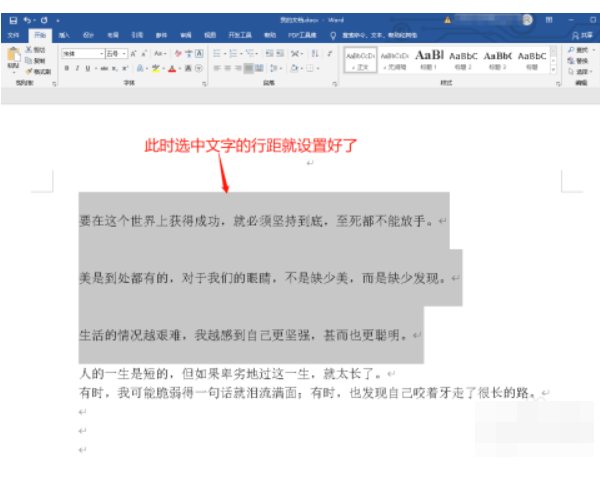
Task: Toggle Subscript formatting
Action: (114, 68)
